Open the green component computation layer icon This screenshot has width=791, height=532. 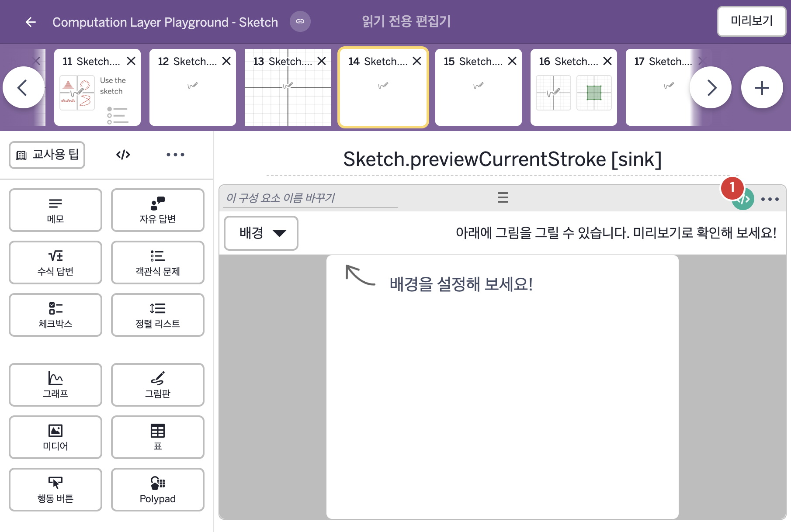743,199
